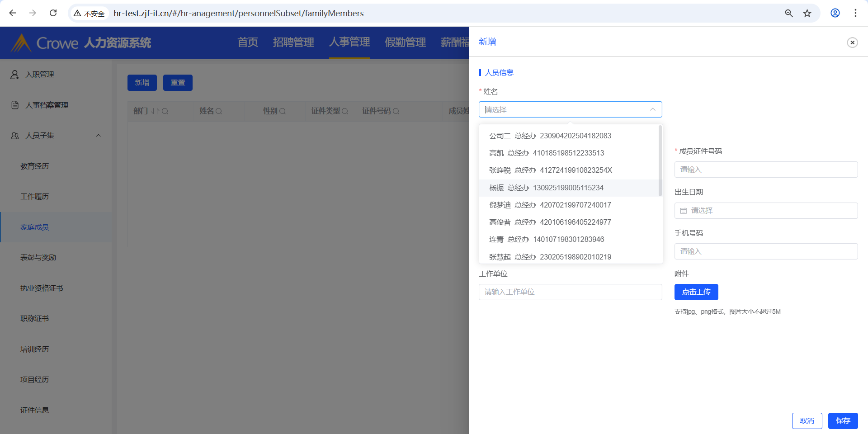Click the browser reload icon
The width and height of the screenshot is (868, 434).
click(x=53, y=13)
